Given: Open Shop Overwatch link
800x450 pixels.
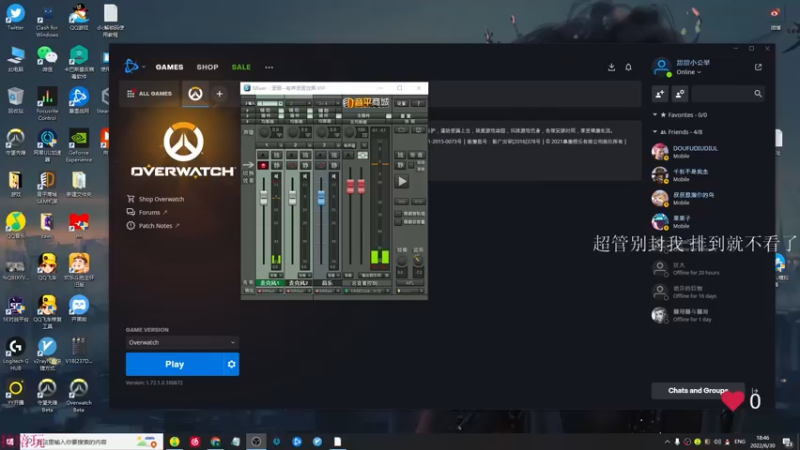Looking at the screenshot, I should (x=161, y=199).
